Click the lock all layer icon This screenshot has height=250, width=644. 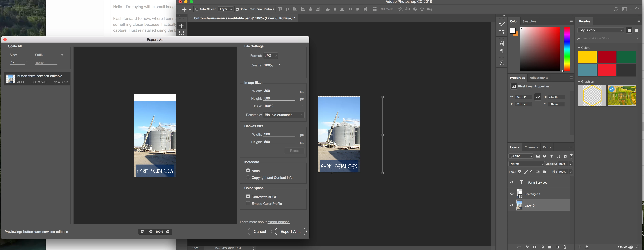click(x=544, y=172)
